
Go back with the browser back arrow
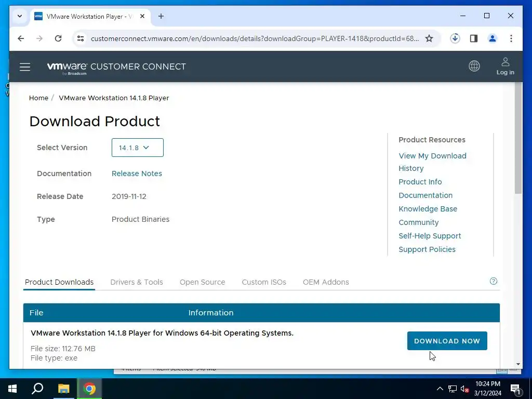21,38
